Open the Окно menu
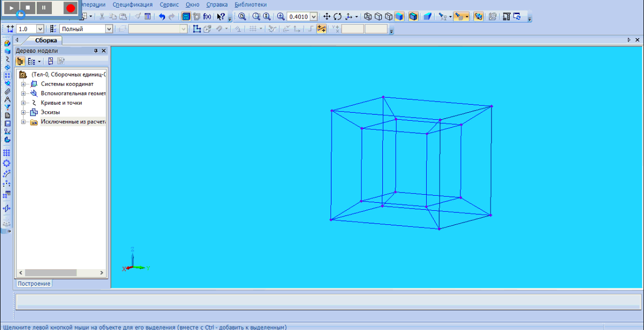The width and height of the screenshot is (644, 330). tap(192, 5)
